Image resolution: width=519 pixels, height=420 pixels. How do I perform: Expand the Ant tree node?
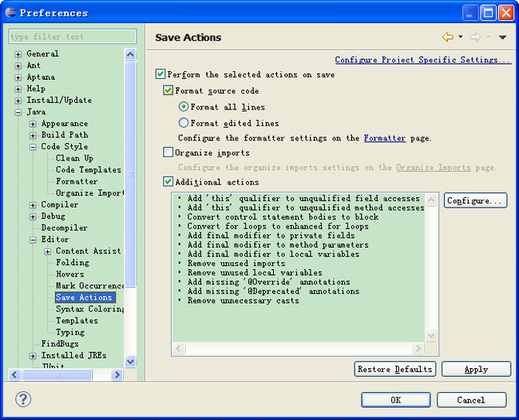pos(18,65)
